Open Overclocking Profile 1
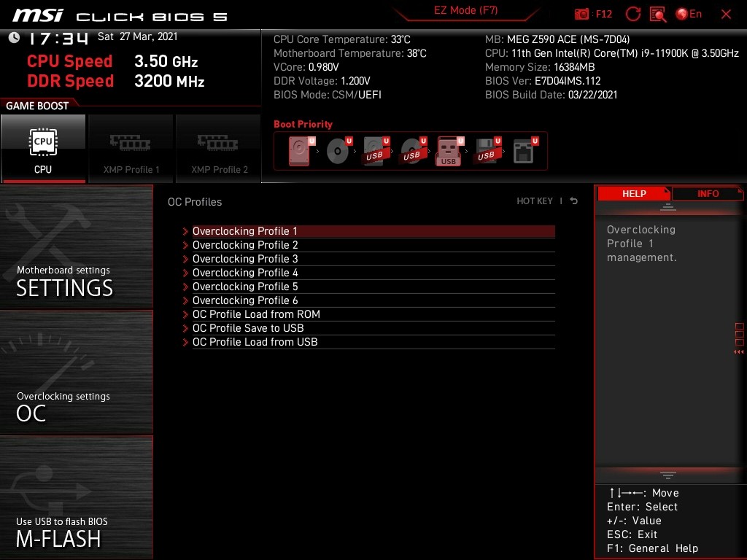Image resolution: width=747 pixels, height=560 pixels. [x=373, y=231]
